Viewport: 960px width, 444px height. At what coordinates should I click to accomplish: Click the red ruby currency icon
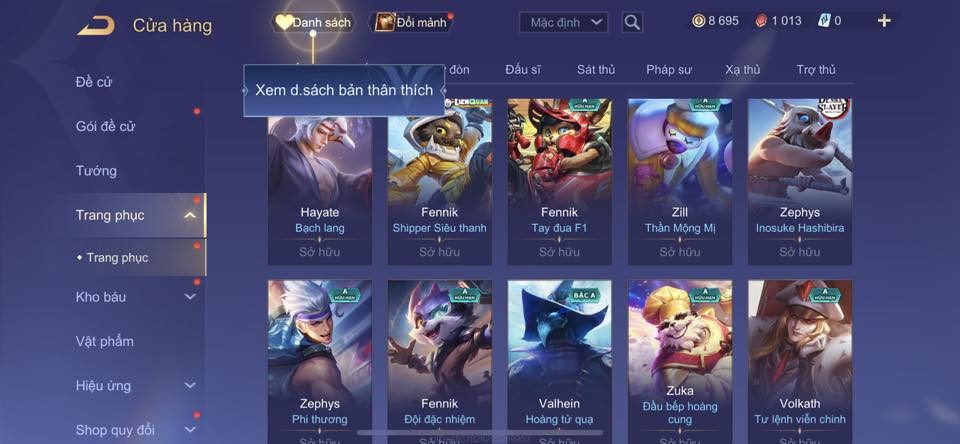click(762, 21)
